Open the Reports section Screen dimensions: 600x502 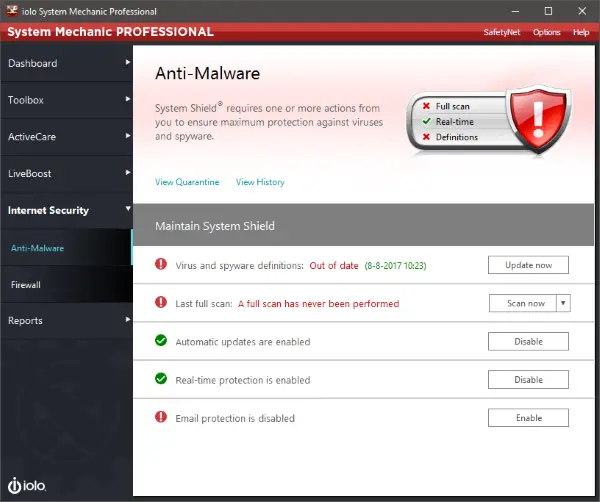[67, 320]
